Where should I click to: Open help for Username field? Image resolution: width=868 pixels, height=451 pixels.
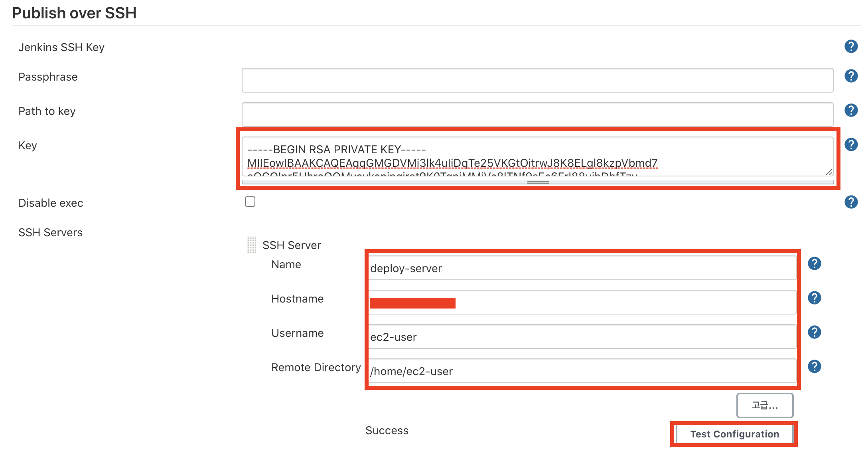[814, 332]
